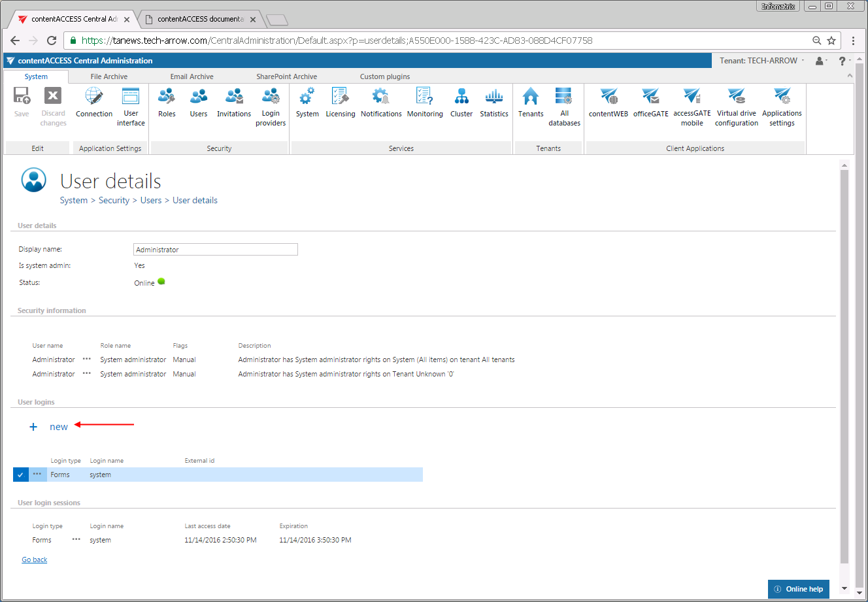This screenshot has height=602, width=868.
Task: Click the Display name input field
Action: pyautogui.click(x=215, y=250)
